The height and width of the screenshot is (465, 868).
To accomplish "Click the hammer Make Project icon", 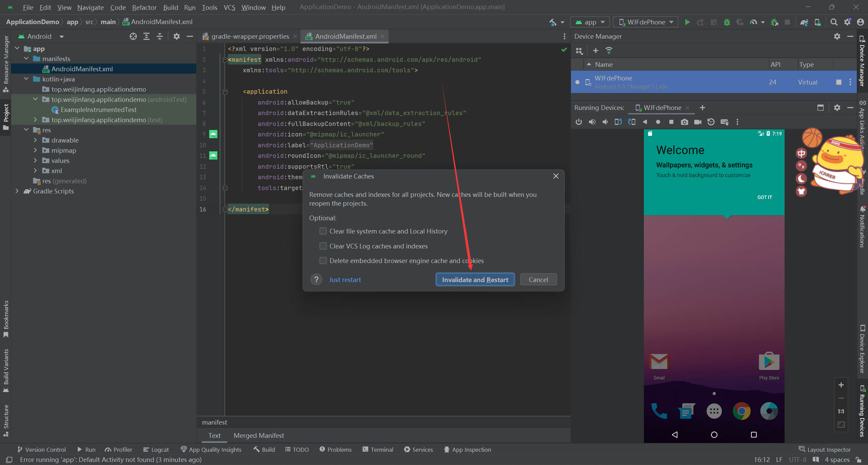I will point(553,22).
